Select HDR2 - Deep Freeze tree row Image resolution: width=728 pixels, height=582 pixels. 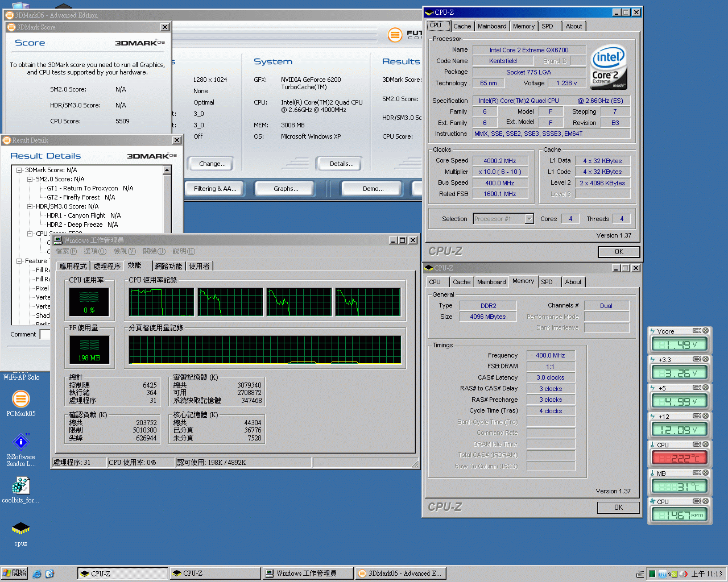tap(82, 225)
